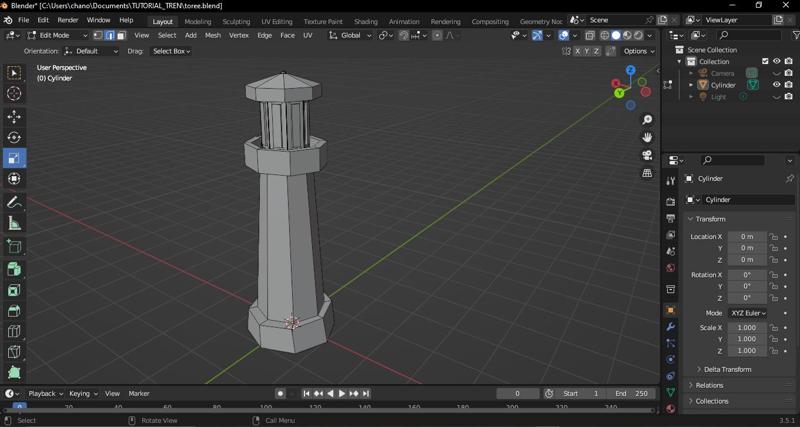Select the Rotate tool in the toolbar

[x=14, y=138]
